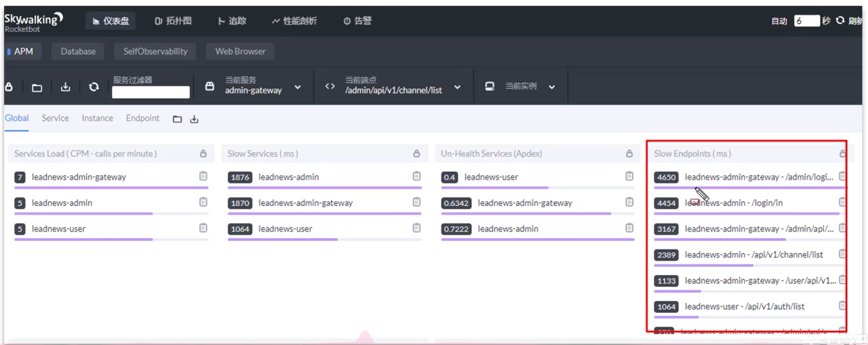Copy the leadnews-admin - /login/in endpoint name
The image size is (868, 345).
[842, 202]
